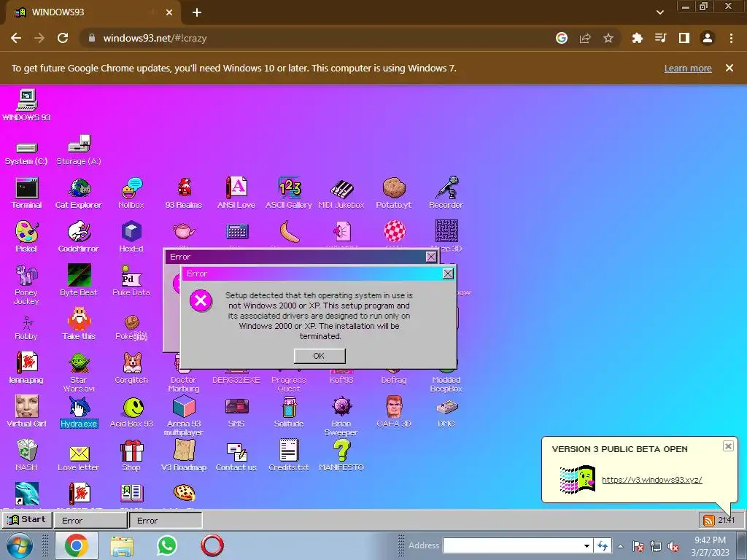The image size is (747, 560).
Task: Open V3 Roadmap scroll icon
Action: click(x=184, y=455)
